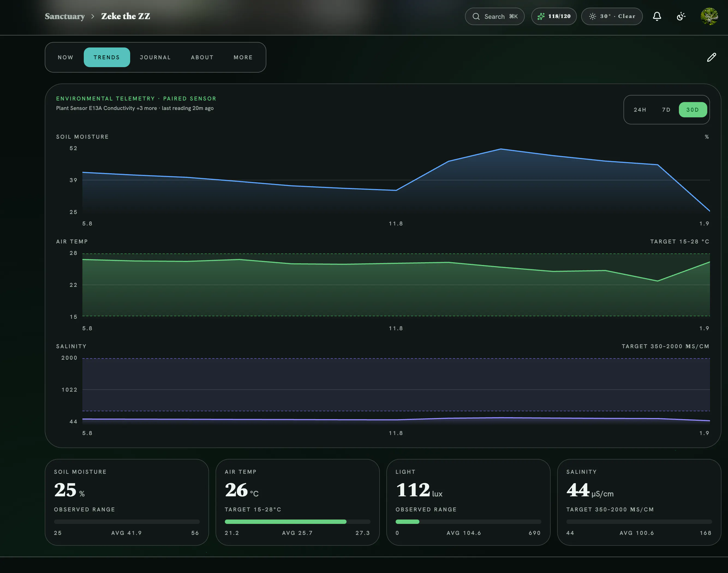
Task: Click the TARGET 350-2000 MS/CM chart label
Action: tap(665, 346)
